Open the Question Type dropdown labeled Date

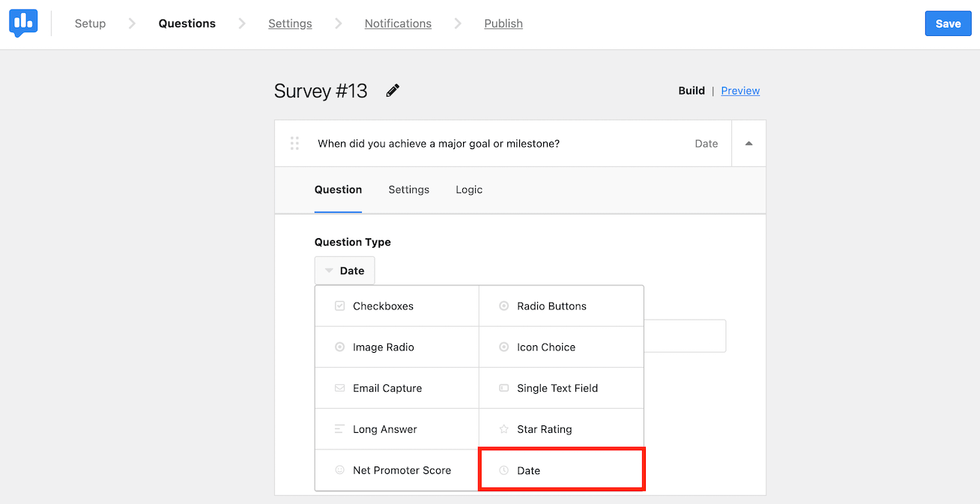tap(345, 270)
